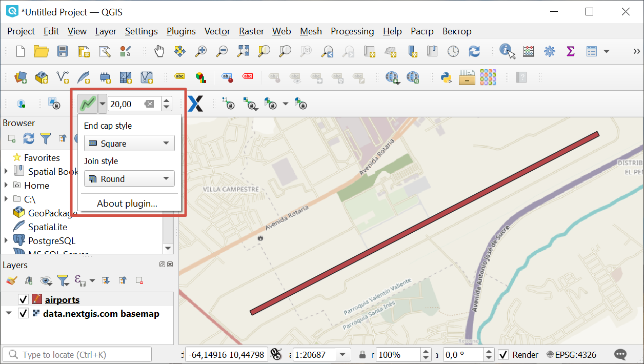Open the Project menu
644x364 pixels.
point(21,31)
